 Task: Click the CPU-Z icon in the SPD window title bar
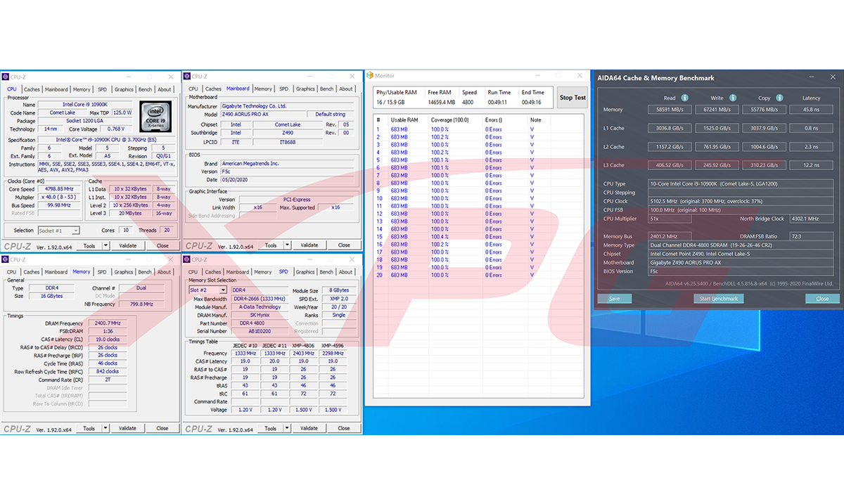click(x=187, y=259)
